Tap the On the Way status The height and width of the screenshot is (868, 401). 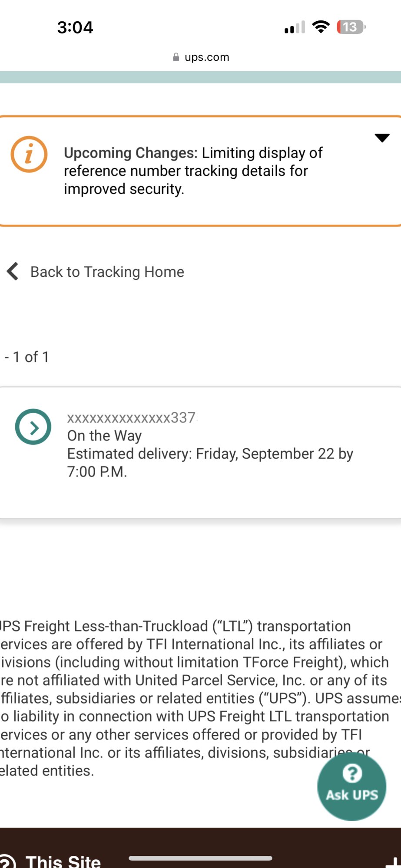(x=104, y=435)
